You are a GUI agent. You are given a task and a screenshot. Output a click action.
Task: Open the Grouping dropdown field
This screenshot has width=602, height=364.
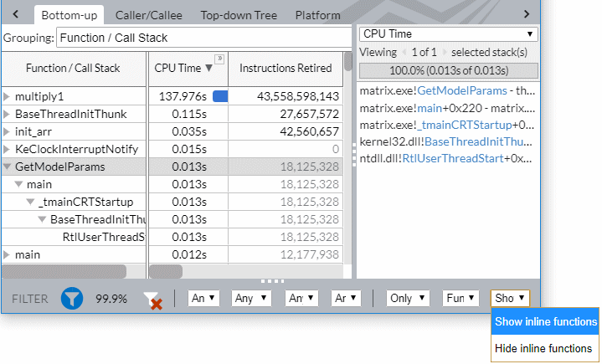tap(203, 38)
